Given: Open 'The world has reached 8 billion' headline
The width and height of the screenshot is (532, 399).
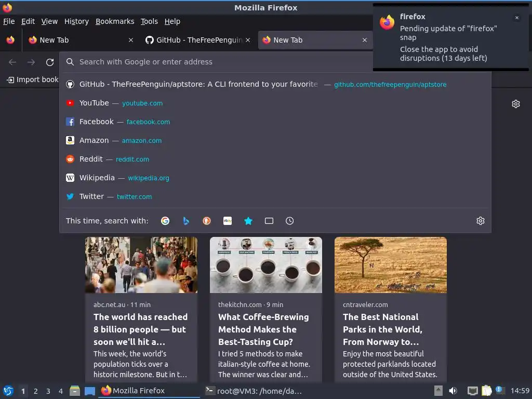Looking at the screenshot, I should (140, 329).
